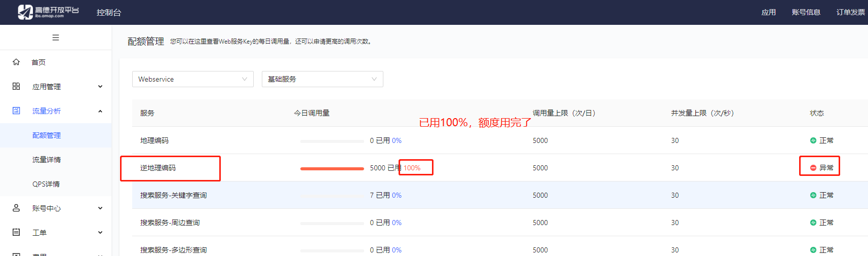The height and width of the screenshot is (256, 868).
Task: Click the ticket icon beside 工单
Action: coord(16,232)
